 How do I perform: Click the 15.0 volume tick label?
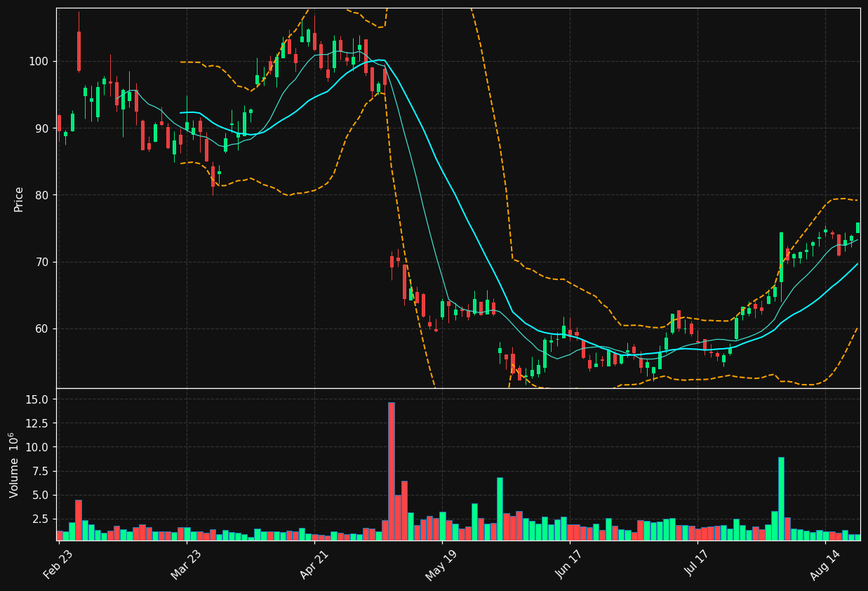click(38, 399)
